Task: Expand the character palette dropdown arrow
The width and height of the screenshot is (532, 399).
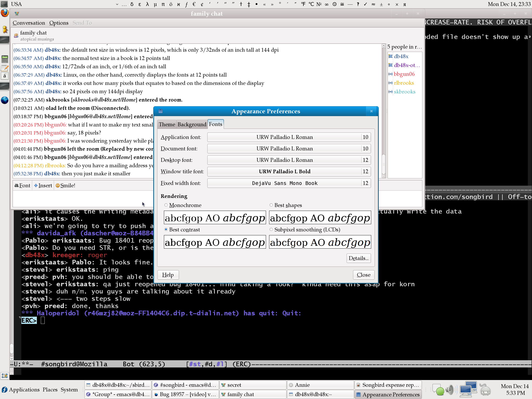Action: point(117,4)
